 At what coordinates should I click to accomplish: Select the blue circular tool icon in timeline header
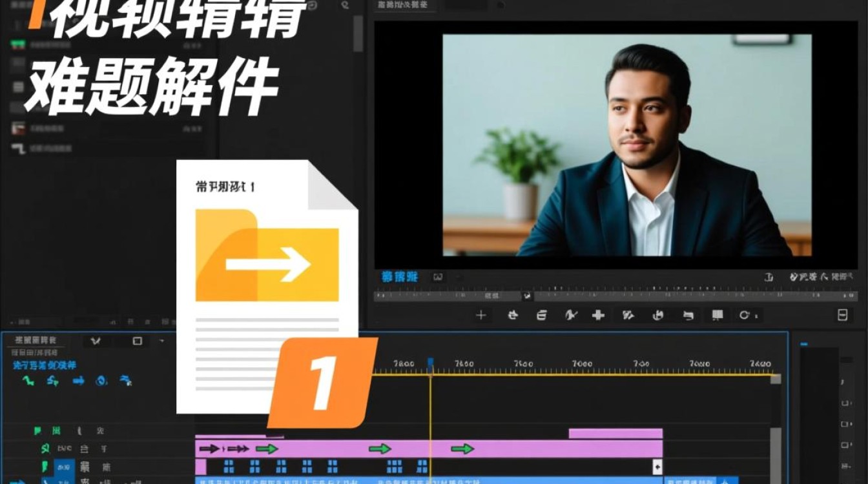[101, 381]
